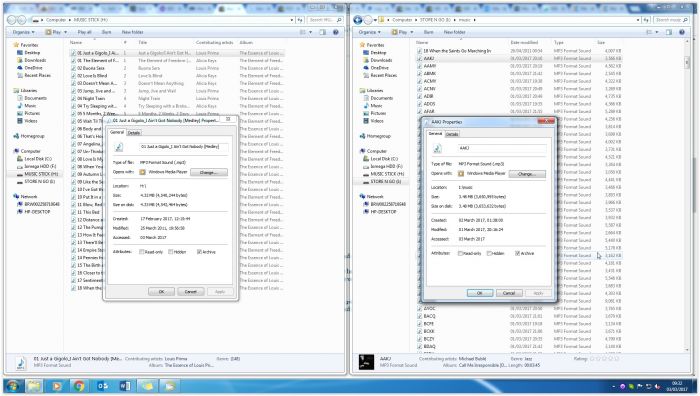Click New folder in the left Explorer toolbar
This screenshot has width=700, height=396.
click(133, 32)
